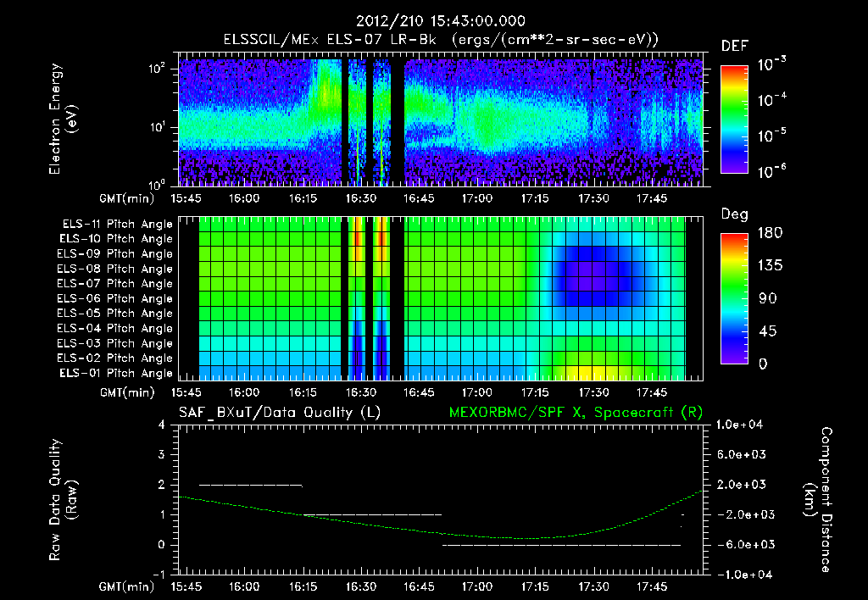Click 17:45 time tick under the data quality panel
This screenshot has height=600, width=868.
click(652, 586)
